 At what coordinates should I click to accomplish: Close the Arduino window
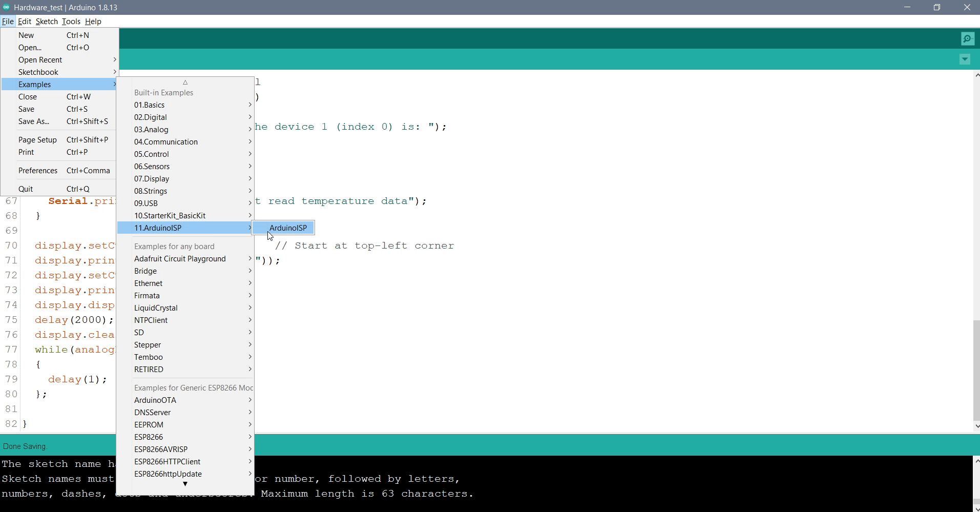click(967, 7)
